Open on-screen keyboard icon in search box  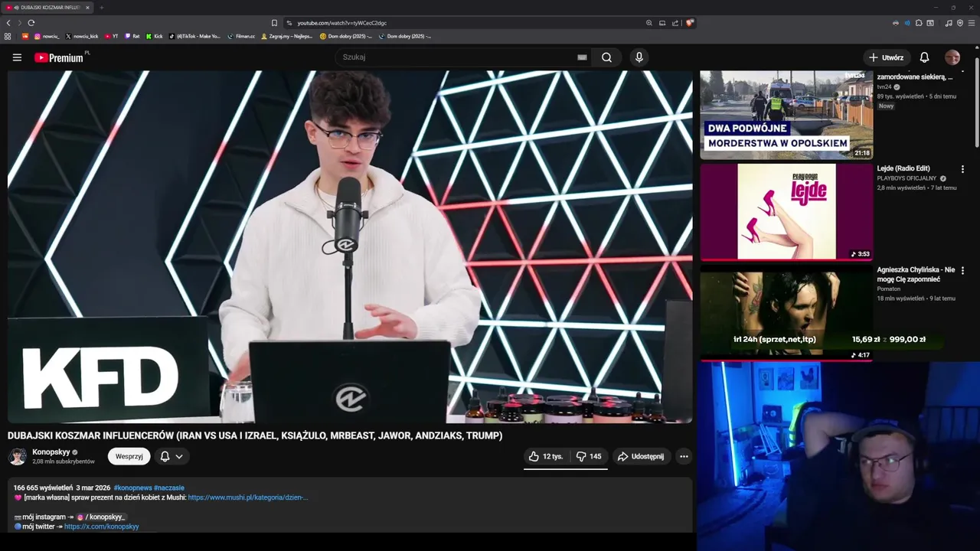(582, 57)
